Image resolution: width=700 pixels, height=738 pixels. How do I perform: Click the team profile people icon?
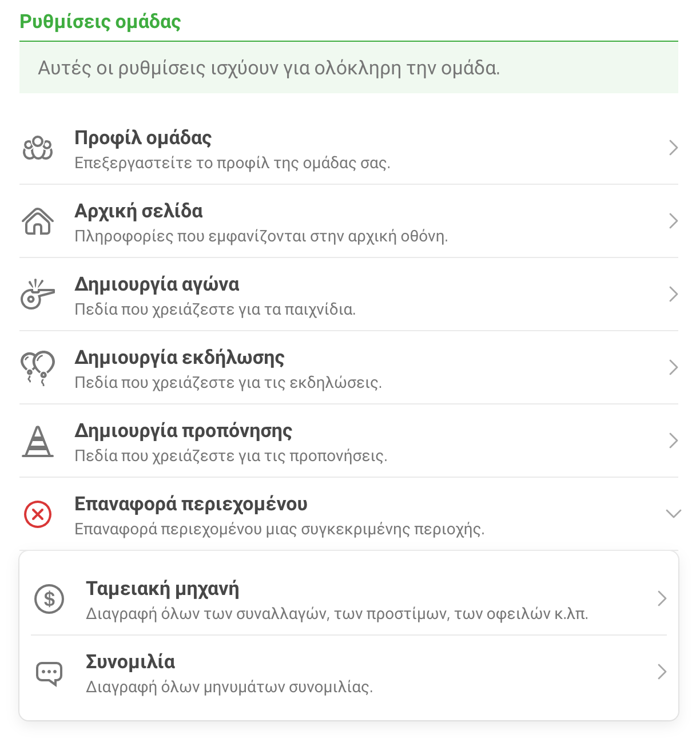[x=38, y=148]
